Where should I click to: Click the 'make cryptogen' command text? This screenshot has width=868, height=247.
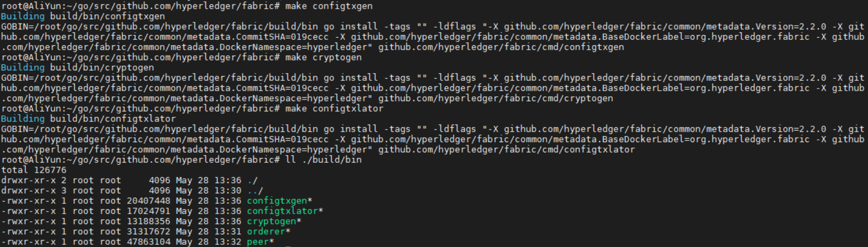click(323, 57)
